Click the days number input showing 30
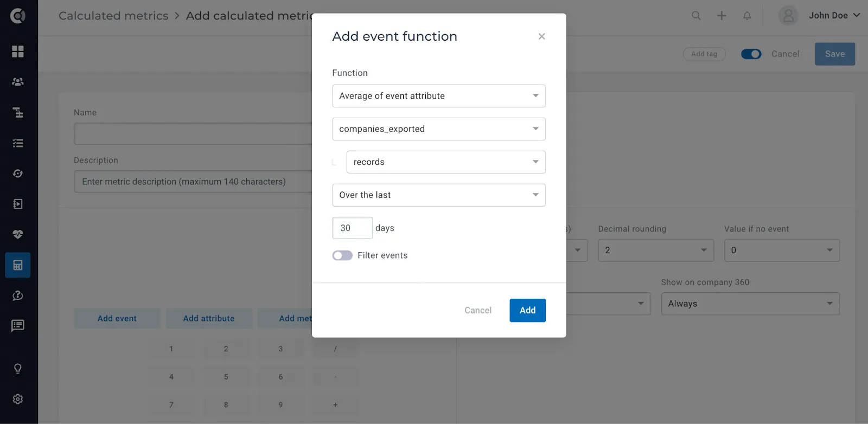The height and width of the screenshot is (424, 868). pos(353,228)
